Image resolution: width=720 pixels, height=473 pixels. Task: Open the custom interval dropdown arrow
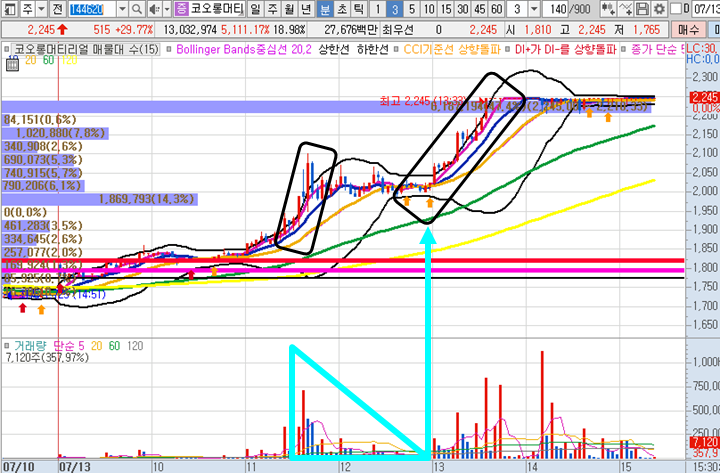(x=534, y=9)
